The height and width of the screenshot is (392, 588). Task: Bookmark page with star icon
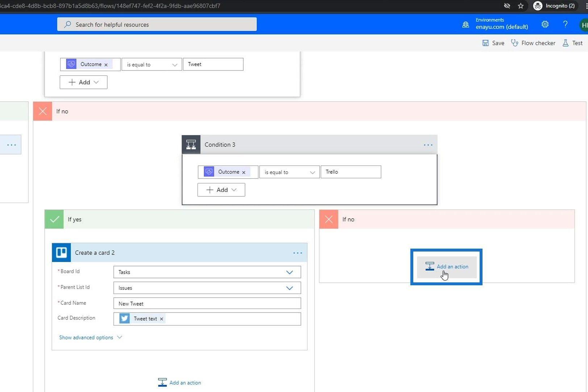pyautogui.click(x=521, y=6)
